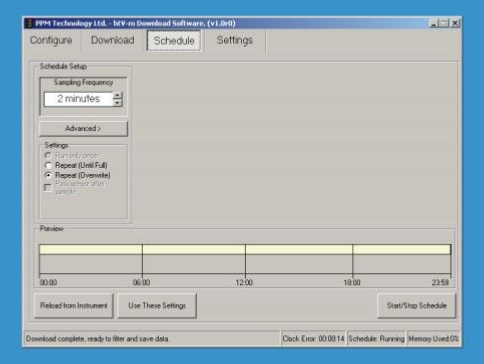The image size is (484, 364).
Task: Select Repeat (Until Full) radio button
Action: (48, 165)
